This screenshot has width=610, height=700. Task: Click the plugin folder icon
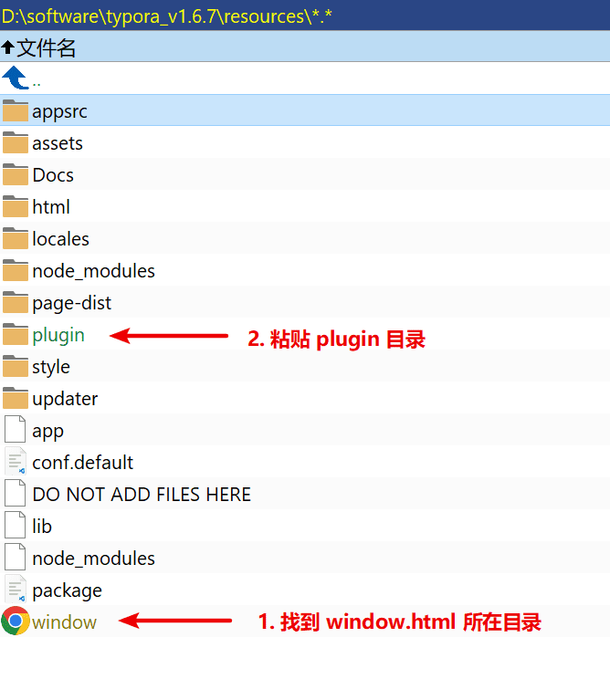16,334
